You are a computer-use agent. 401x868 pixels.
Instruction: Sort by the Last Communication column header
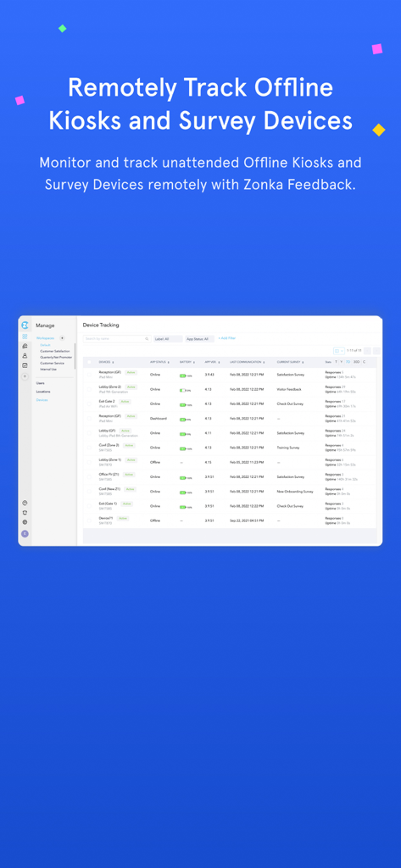point(247,362)
